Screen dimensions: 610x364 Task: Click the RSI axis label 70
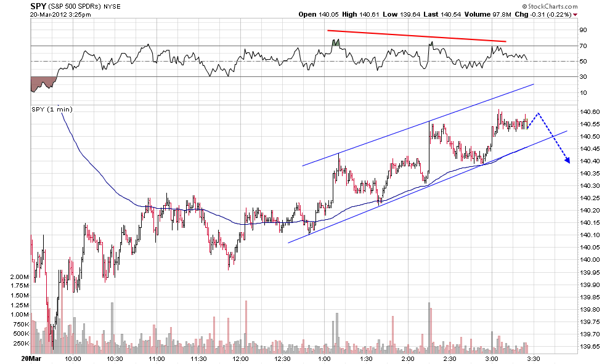[x=583, y=46]
